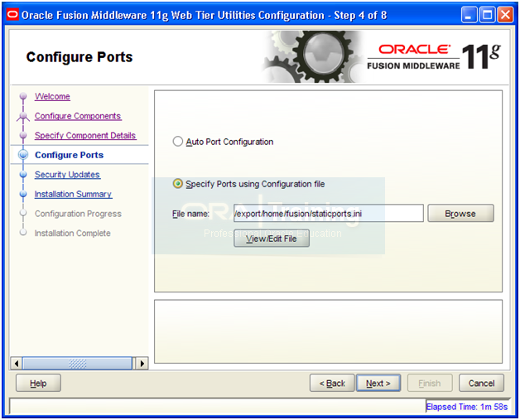This screenshot has width=520, height=420.
Task: Click the Security Updates step bullet icon
Action: click(x=23, y=174)
